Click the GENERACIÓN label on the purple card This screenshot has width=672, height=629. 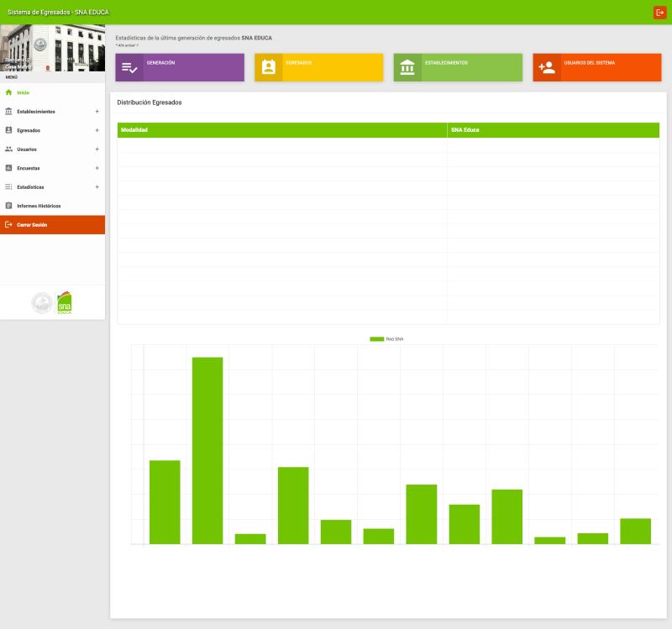click(x=160, y=63)
